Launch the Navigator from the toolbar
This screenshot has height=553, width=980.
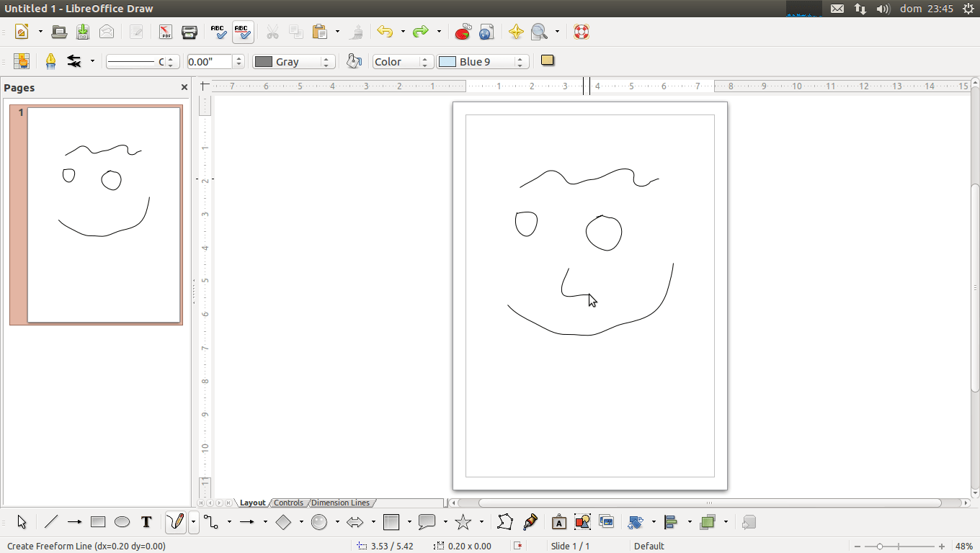[x=516, y=32]
